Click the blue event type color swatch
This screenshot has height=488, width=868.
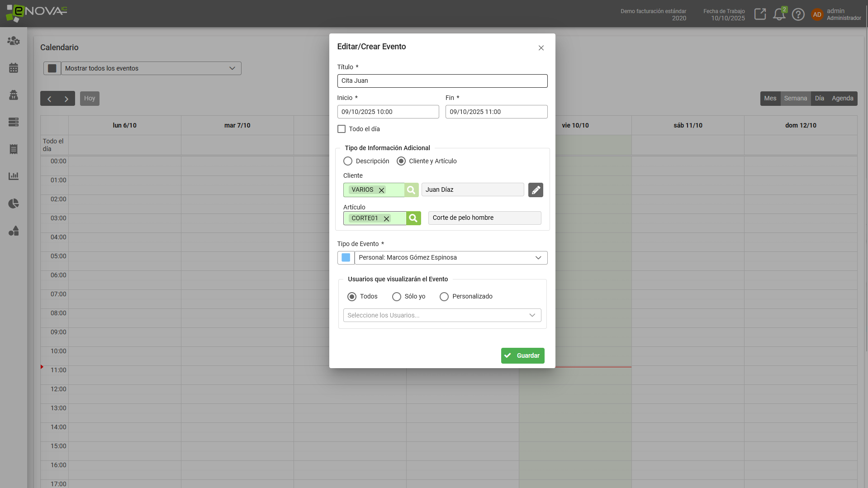[346, 258]
